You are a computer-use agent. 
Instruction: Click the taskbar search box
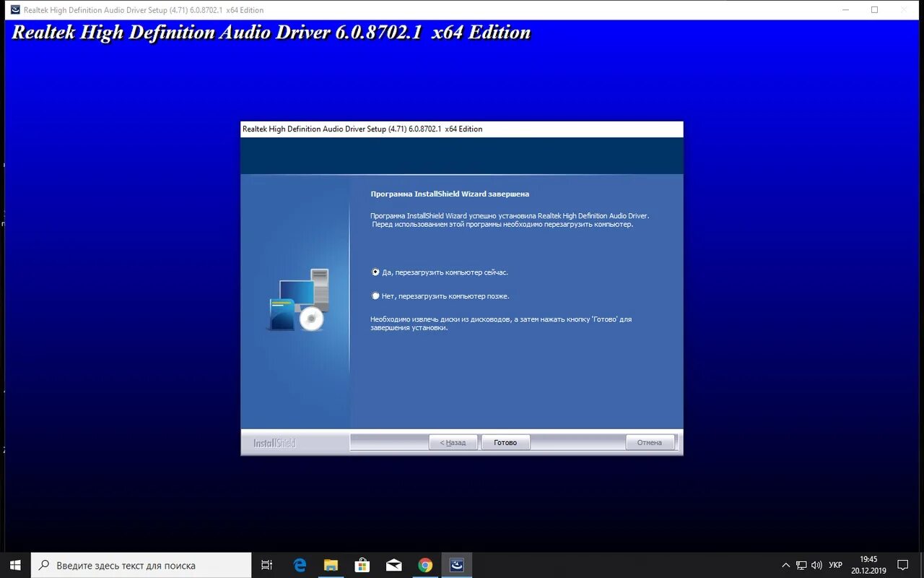coord(141,565)
